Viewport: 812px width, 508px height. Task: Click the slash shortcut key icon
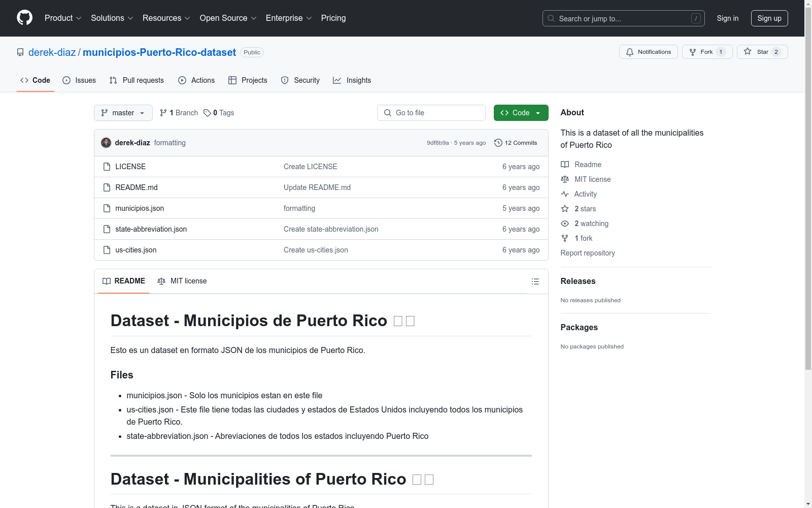(x=696, y=18)
